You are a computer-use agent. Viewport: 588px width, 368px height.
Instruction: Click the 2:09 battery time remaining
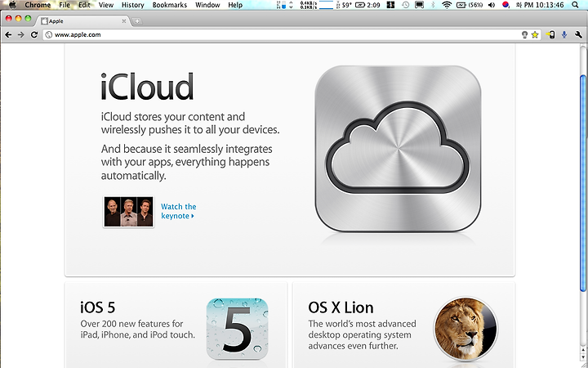click(367, 5)
